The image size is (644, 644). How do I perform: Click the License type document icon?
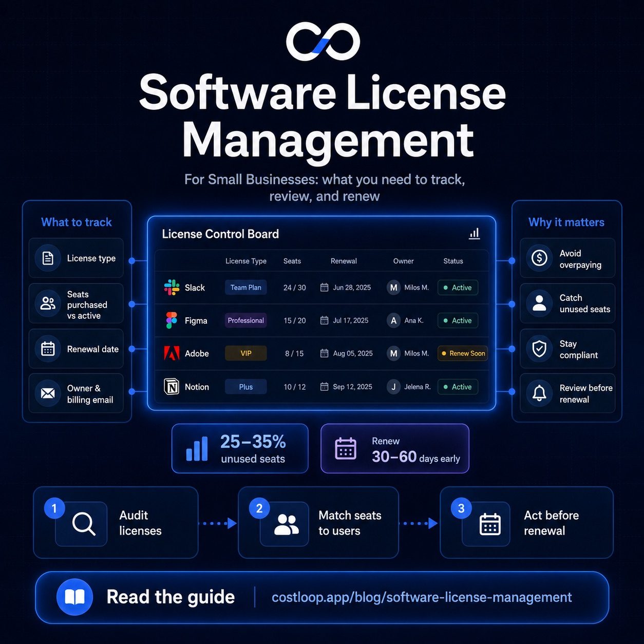(48, 258)
